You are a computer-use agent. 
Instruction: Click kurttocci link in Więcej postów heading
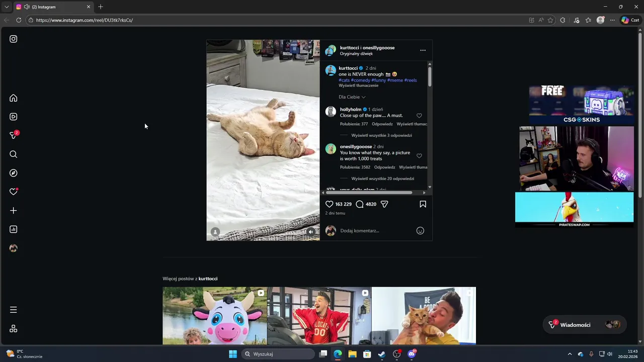coord(208,279)
